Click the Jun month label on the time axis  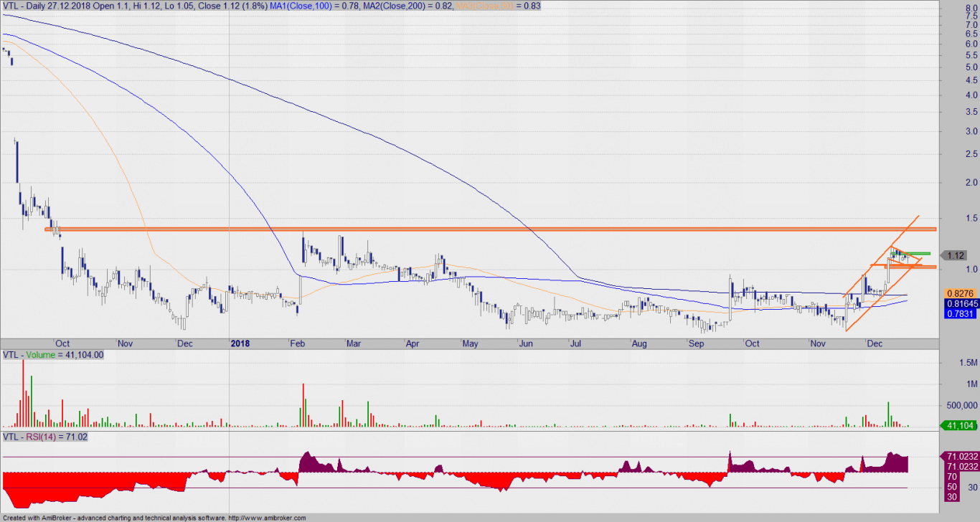coord(526,343)
